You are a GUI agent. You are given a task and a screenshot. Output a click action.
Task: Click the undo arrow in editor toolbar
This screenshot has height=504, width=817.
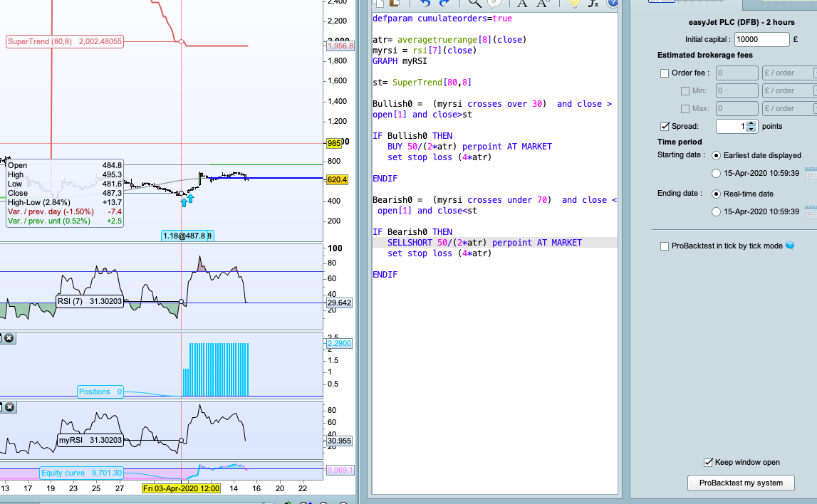[426, 4]
